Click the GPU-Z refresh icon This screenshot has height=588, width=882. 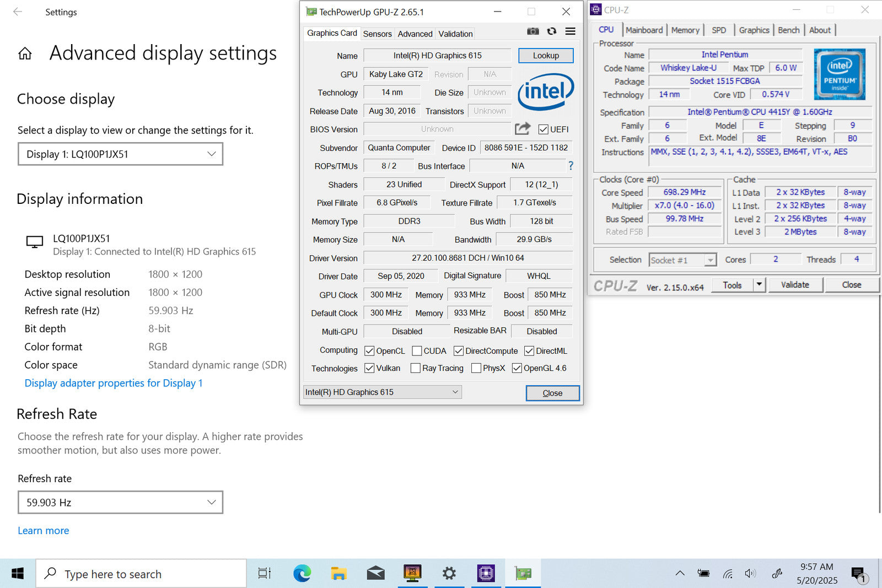[551, 31]
